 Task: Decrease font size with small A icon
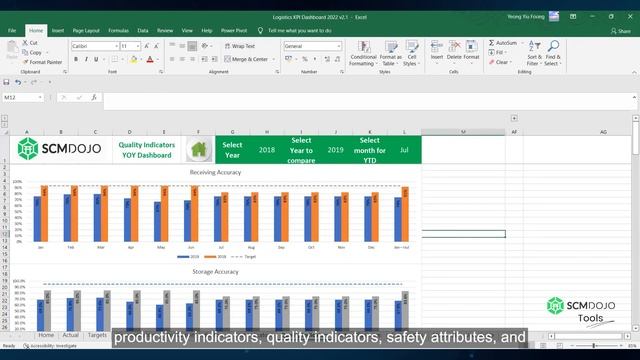pos(156,46)
